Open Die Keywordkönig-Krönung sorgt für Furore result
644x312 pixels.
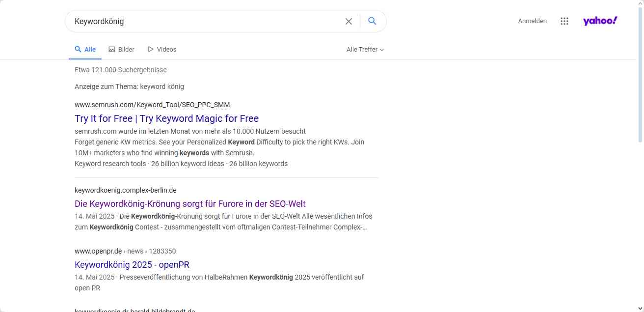pos(190,204)
